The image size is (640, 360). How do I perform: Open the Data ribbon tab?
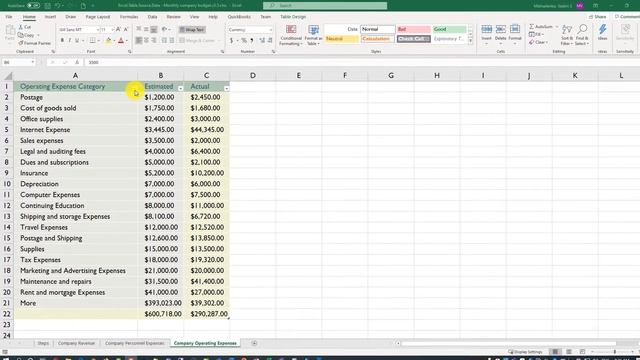[x=152, y=17]
